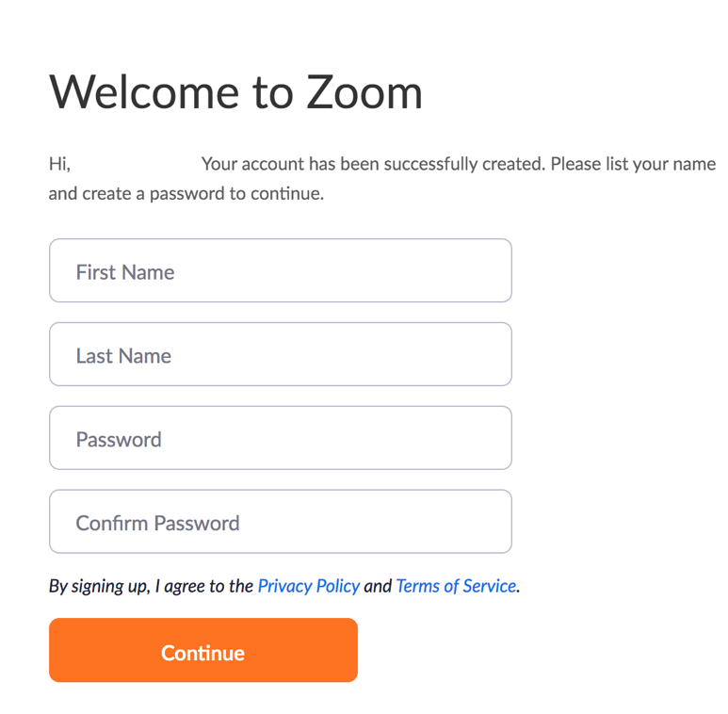Click the word Zoom in the heading

pos(364,92)
